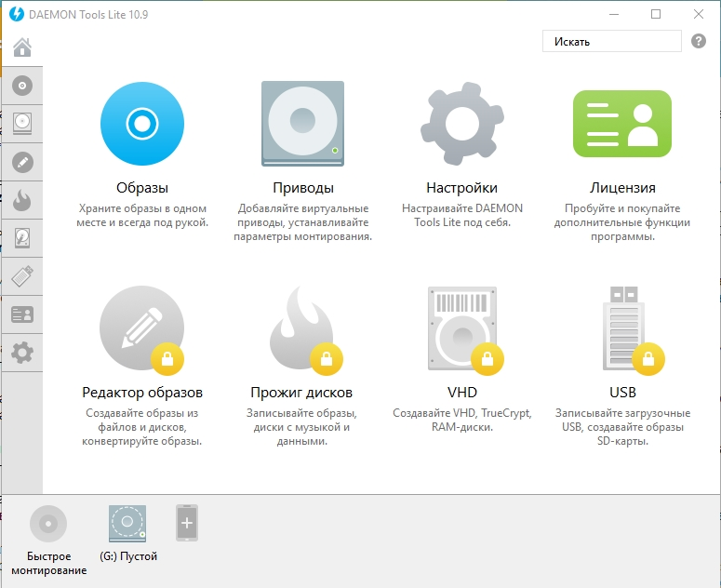This screenshot has width=721, height=588.
Task: Open the Settings gear sidebar icon
Action: pos(22,353)
